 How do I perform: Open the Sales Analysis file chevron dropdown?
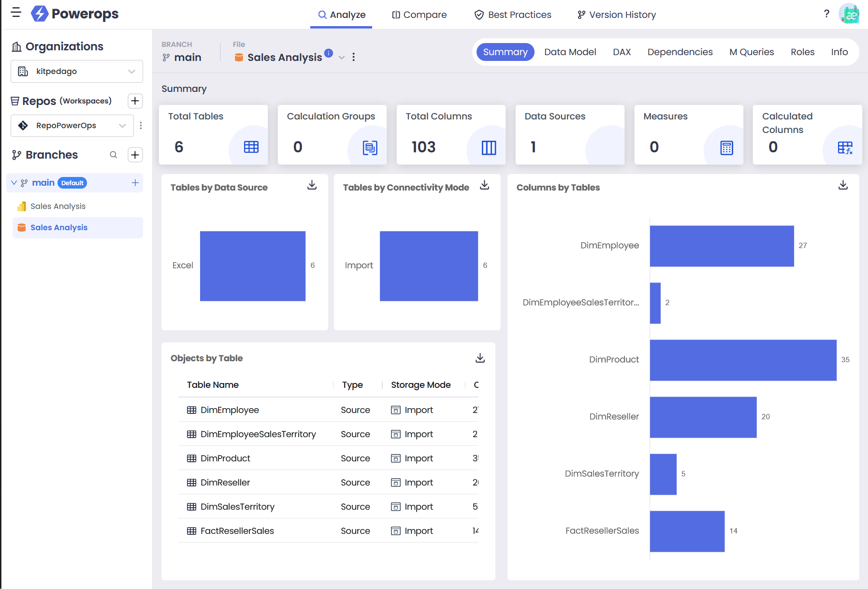[x=342, y=58]
